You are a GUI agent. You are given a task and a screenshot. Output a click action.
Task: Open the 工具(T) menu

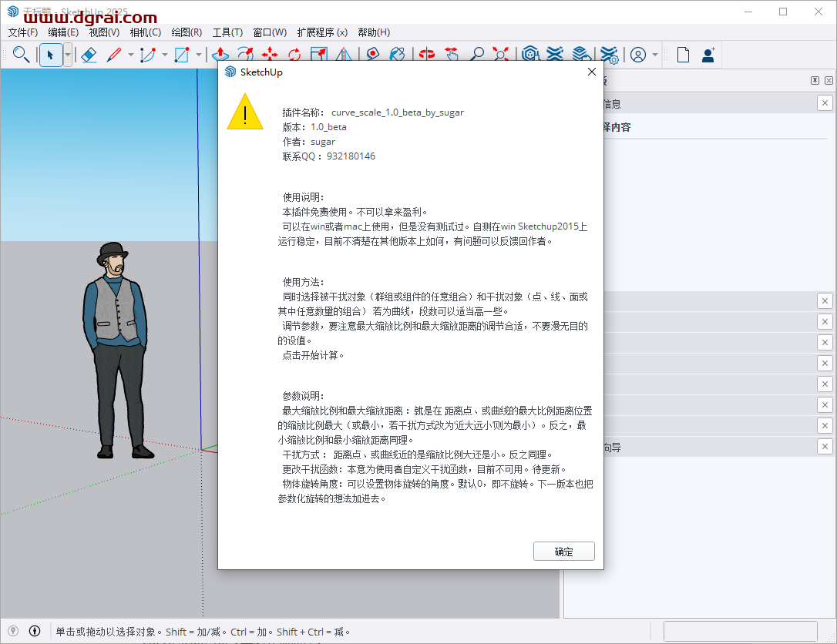228,32
